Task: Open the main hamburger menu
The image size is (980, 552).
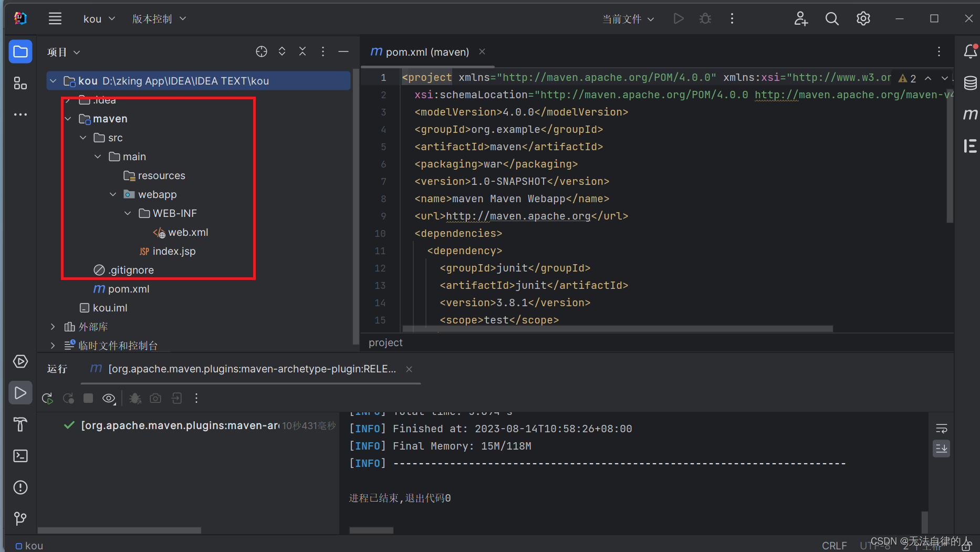Action: (55, 18)
